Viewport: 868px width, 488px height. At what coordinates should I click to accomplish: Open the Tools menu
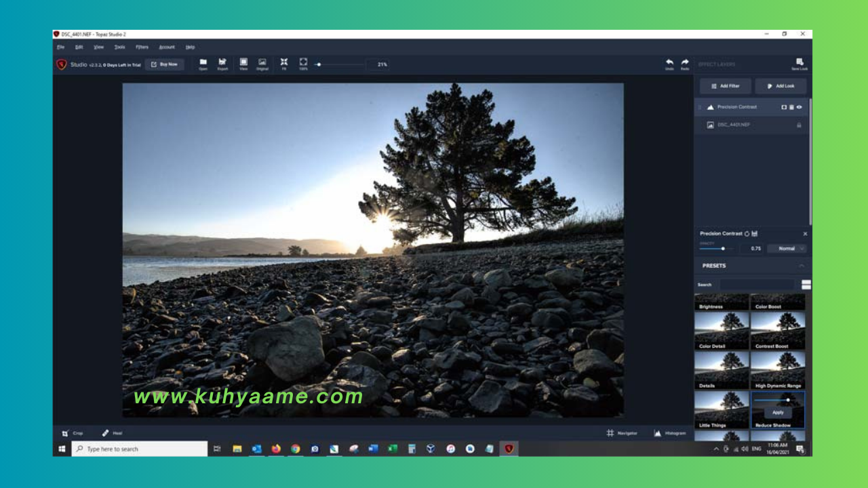click(119, 47)
